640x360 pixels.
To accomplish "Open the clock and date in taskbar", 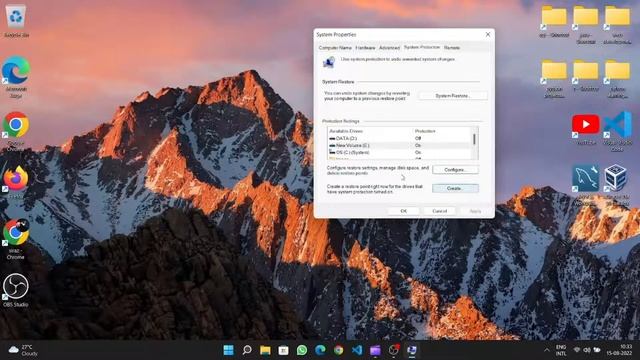I will pyautogui.click(x=619, y=350).
